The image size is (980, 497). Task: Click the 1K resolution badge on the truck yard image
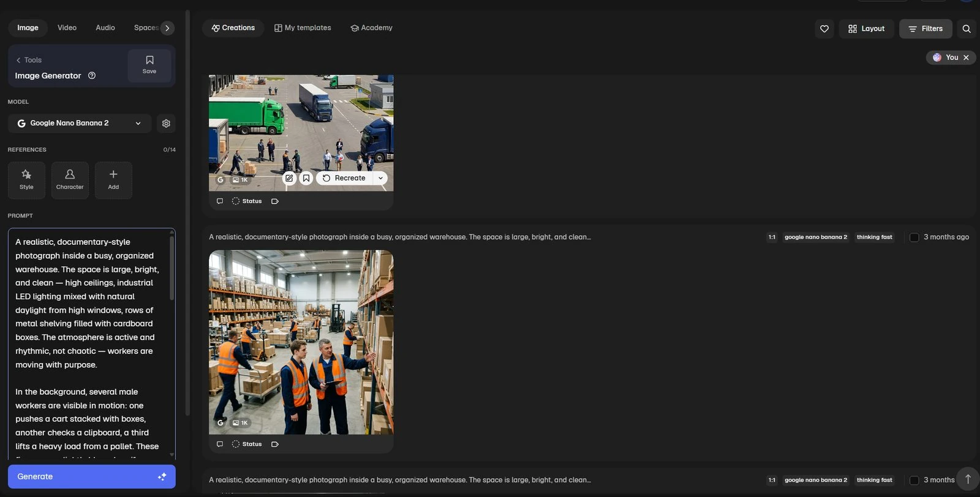pyautogui.click(x=240, y=180)
